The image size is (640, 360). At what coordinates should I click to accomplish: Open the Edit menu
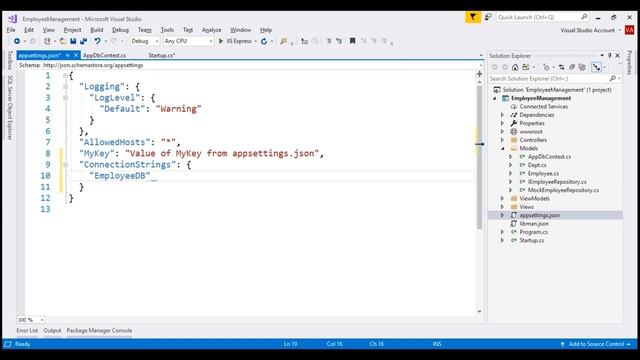(29, 30)
